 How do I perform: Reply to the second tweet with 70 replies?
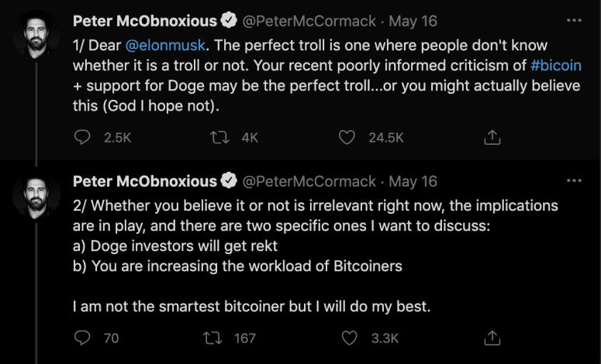(82, 338)
